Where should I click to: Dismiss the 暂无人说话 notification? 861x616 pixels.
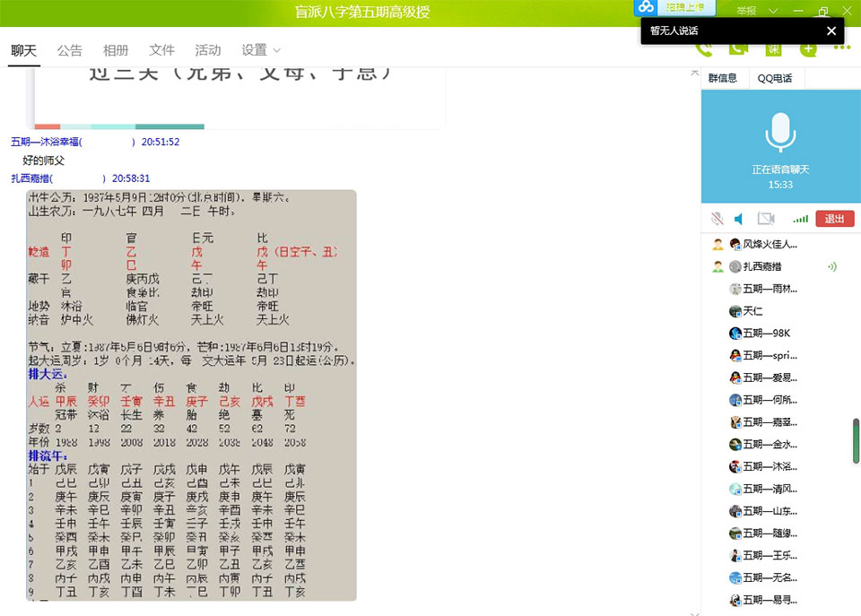pos(831,30)
